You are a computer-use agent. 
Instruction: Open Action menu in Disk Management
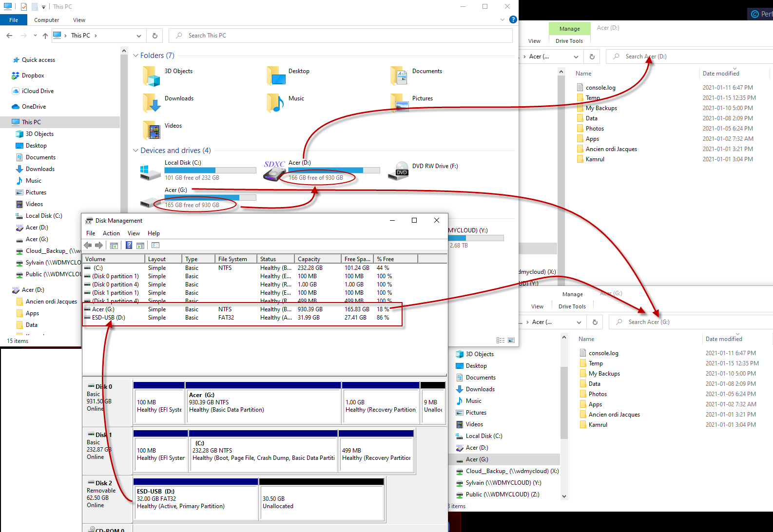coord(111,233)
